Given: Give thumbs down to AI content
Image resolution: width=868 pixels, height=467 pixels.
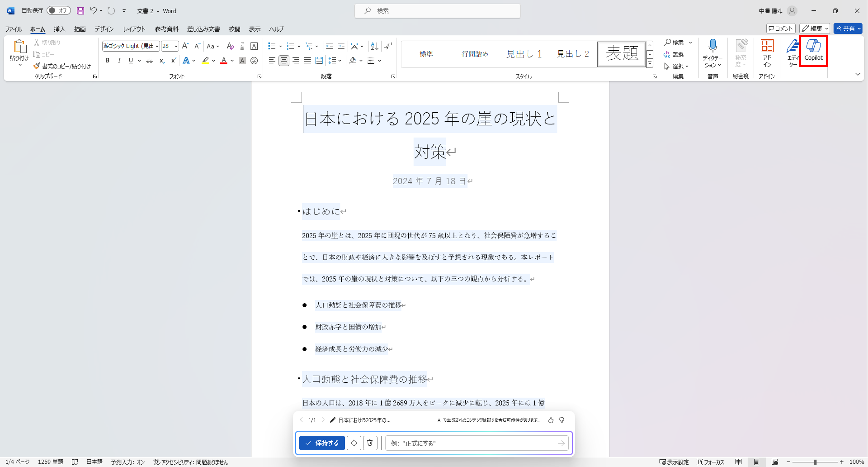Looking at the screenshot, I should (x=562, y=420).
